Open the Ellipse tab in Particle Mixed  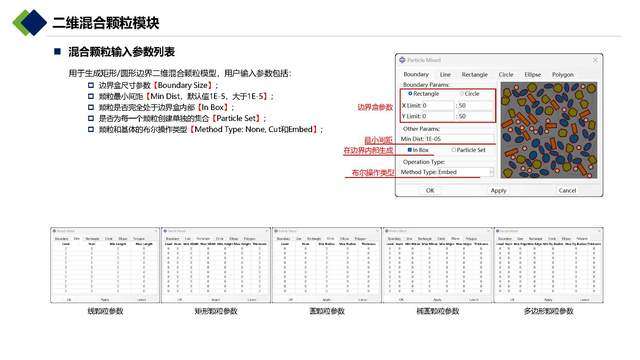click(x=533, y=74)
